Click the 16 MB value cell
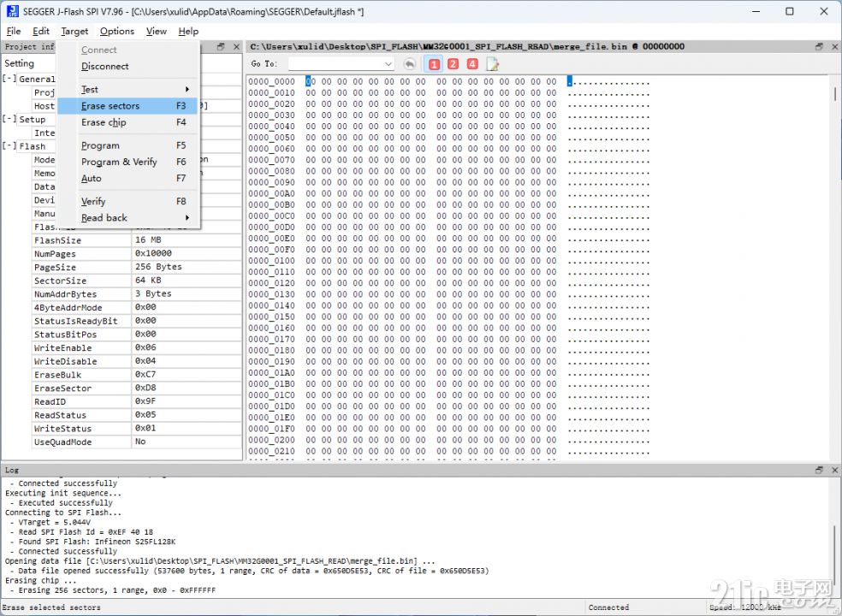Screen dimensions: 842x616 187,240
